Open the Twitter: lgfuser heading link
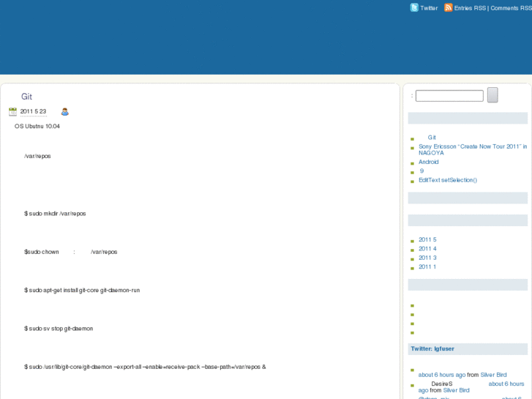The image size is (532, 399). pyautogui.click(x=432, y=348)
